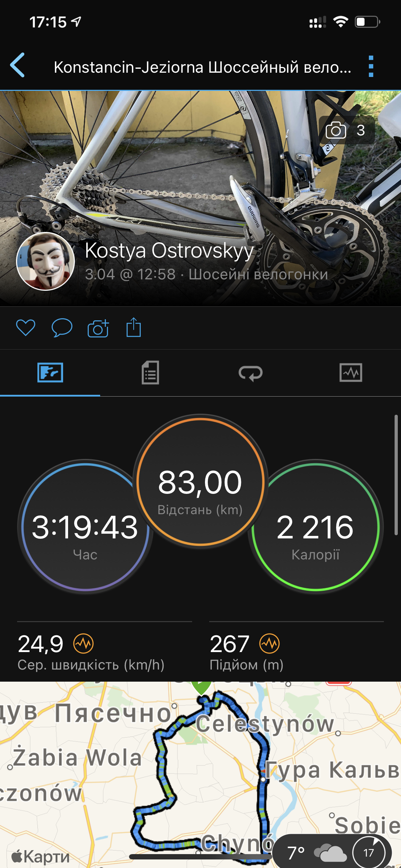
Task: Open comments with speech bubble icon
Action: (62, 327)
